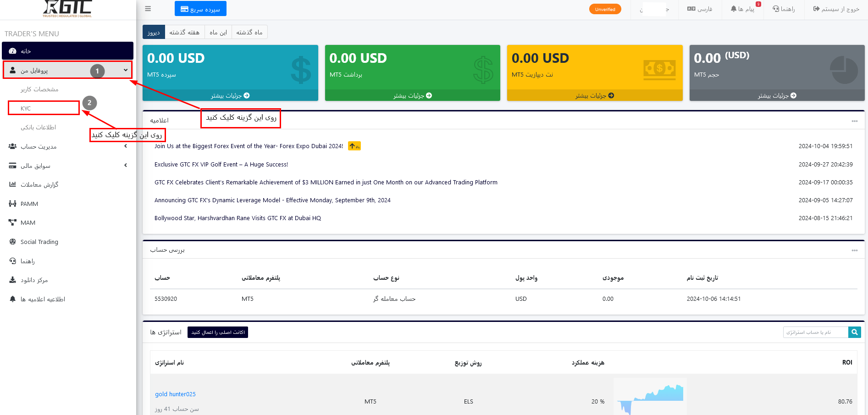Collapse پروفایل من profile menu chevron
This screenshot has width=868, height=415.
click(126, 70)
